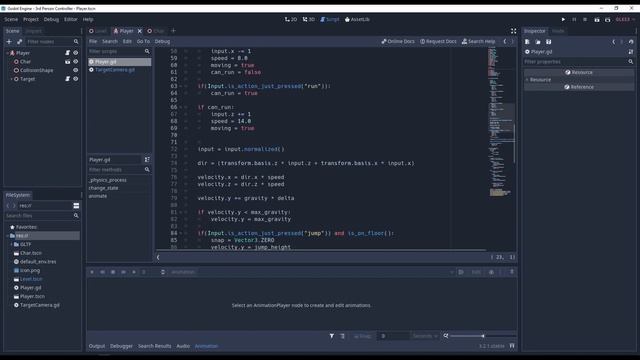Play the edited scene
640x360 pixels.
click(x=597, y=20)
